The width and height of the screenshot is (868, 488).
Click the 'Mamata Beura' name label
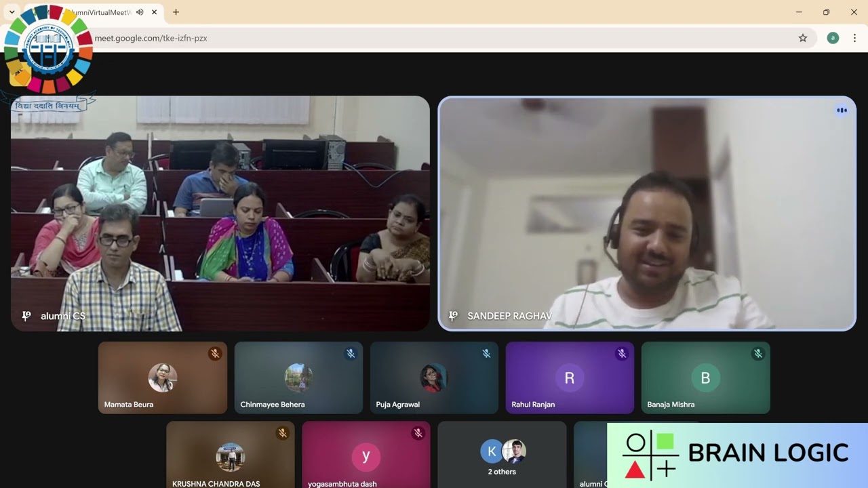pyautogui.click(x=129, y=405)
